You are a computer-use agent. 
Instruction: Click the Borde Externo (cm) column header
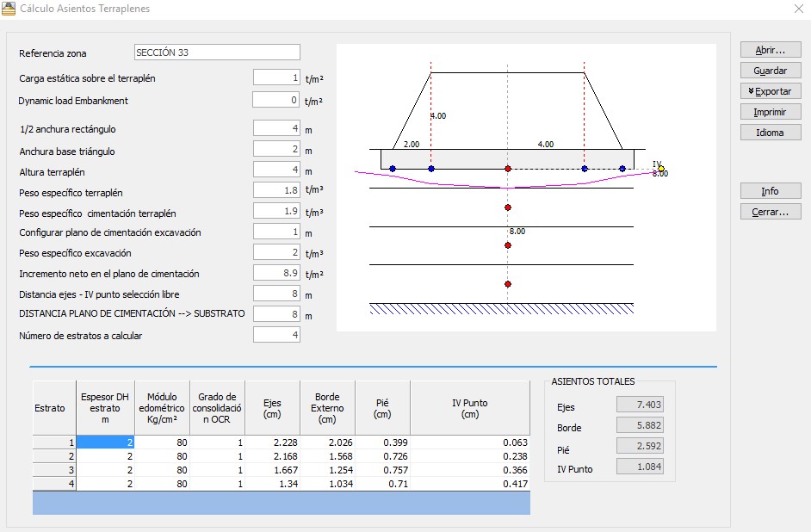click(x=327, y=408)
